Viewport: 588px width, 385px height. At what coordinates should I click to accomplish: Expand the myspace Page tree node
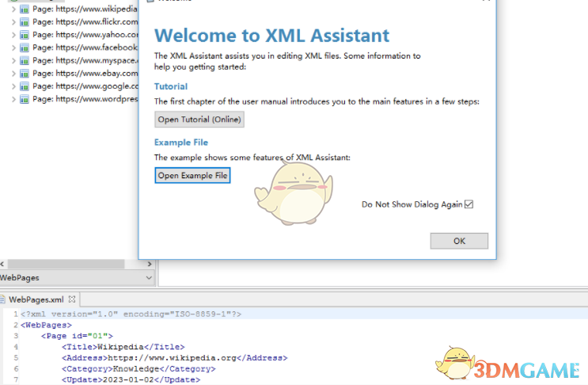coord(13,61)
